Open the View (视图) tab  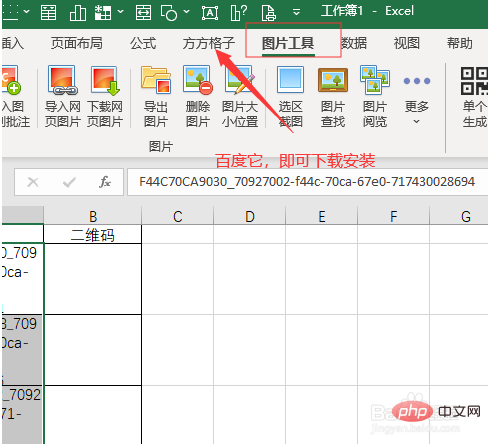tap(407, 43)
